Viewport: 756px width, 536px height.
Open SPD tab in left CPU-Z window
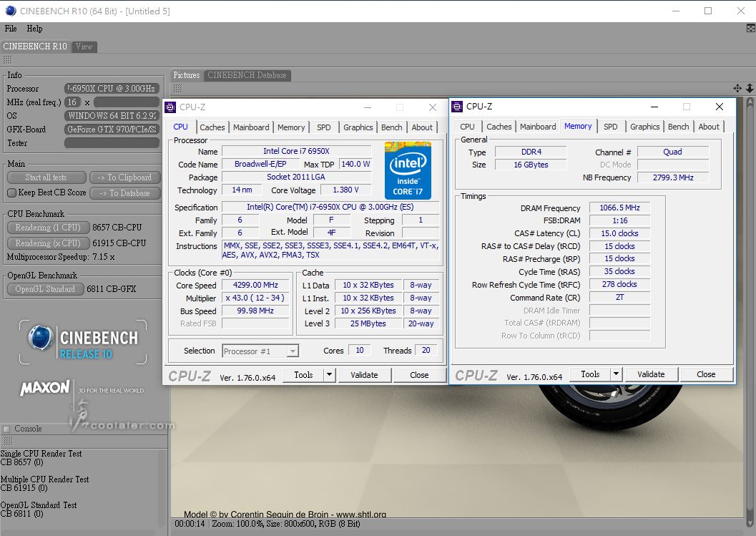pyautogui.click(x=323, y=127)
